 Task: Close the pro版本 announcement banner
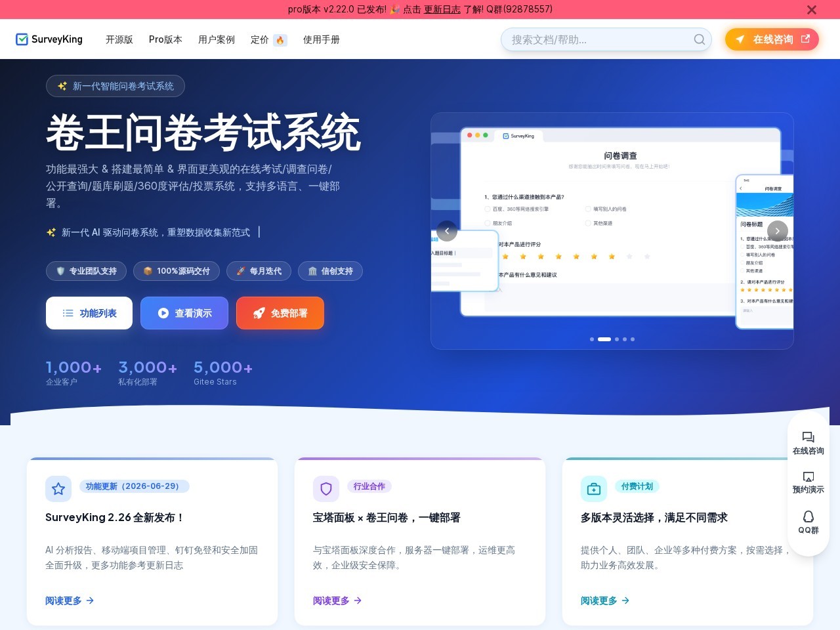(812, 10)
